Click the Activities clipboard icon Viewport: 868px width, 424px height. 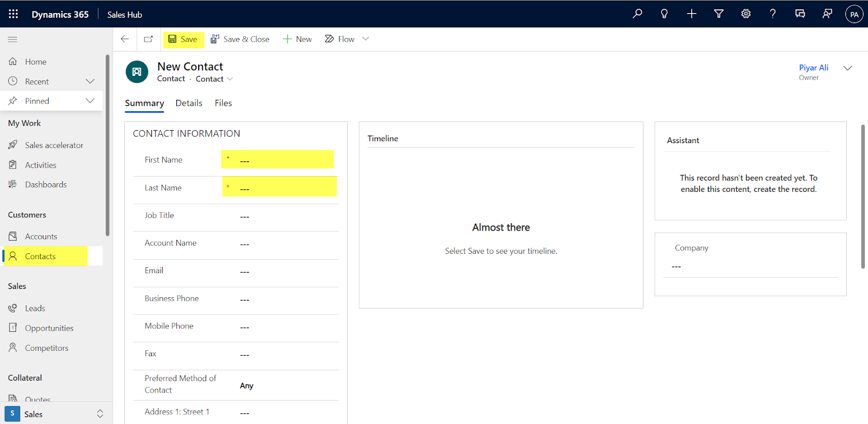pyautogui.click(x=13, y=165)
